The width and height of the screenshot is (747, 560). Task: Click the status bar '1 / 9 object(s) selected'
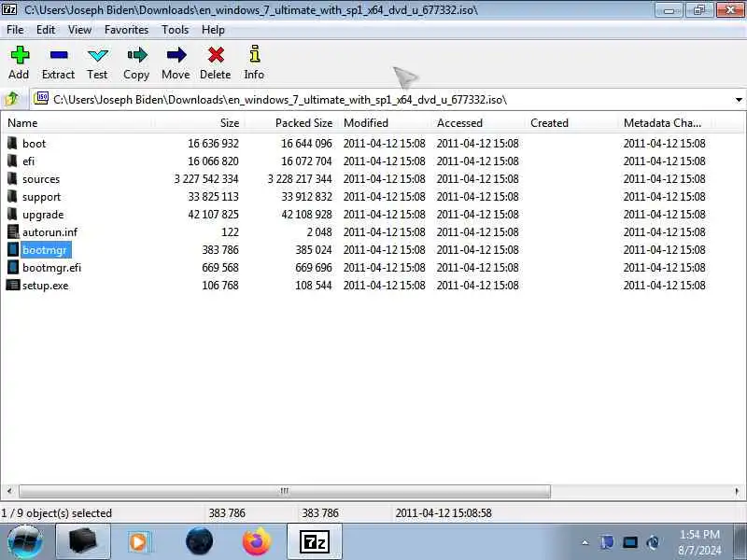point(56,513)
